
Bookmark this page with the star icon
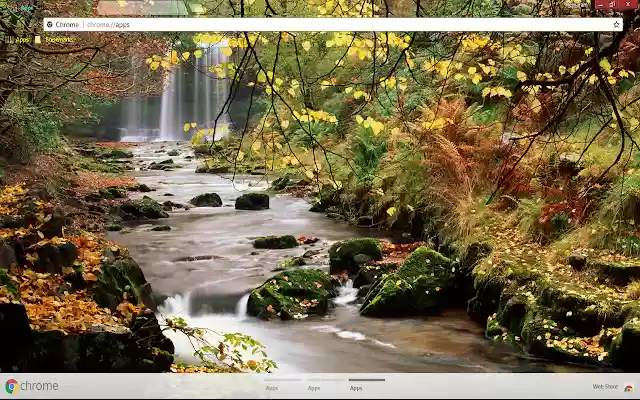tap(616, 24)
